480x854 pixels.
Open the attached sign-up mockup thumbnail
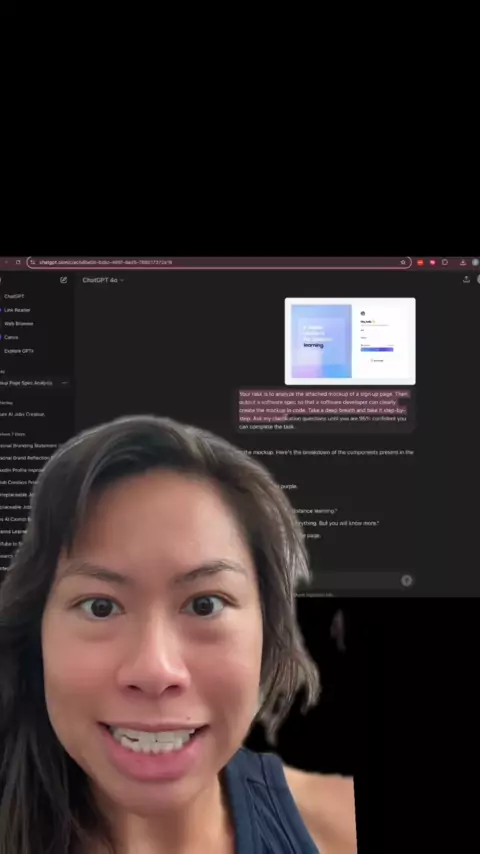(x=350, y=341)
